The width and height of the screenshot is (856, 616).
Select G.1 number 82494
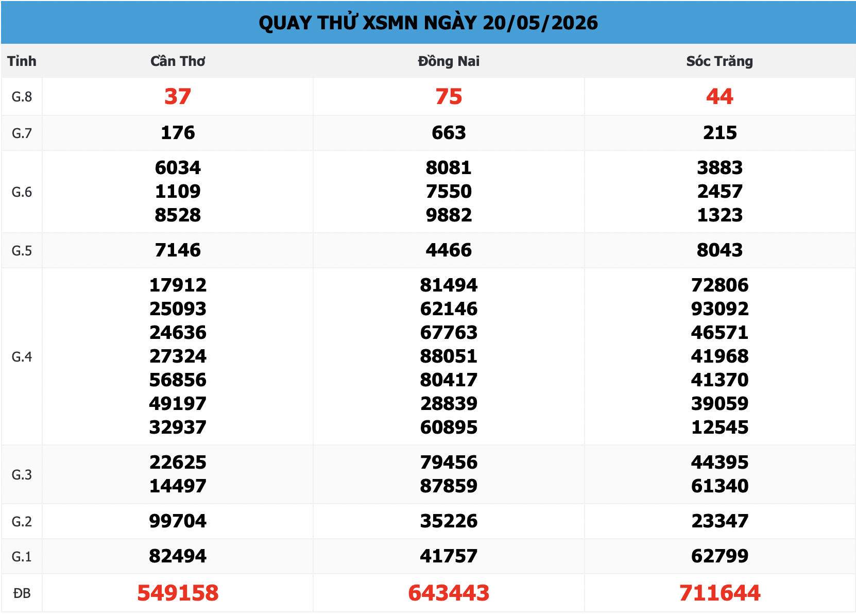point(178,556)
